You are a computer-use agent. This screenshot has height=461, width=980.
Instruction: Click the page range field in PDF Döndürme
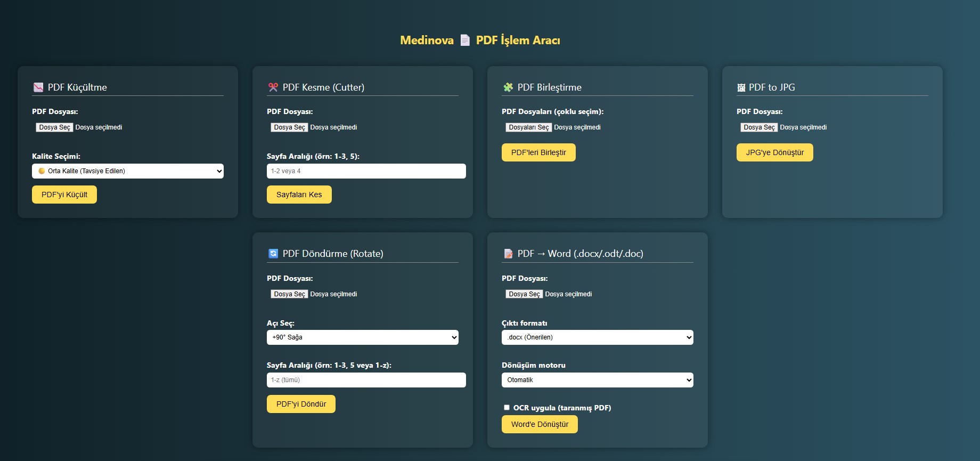coord(366,380)
